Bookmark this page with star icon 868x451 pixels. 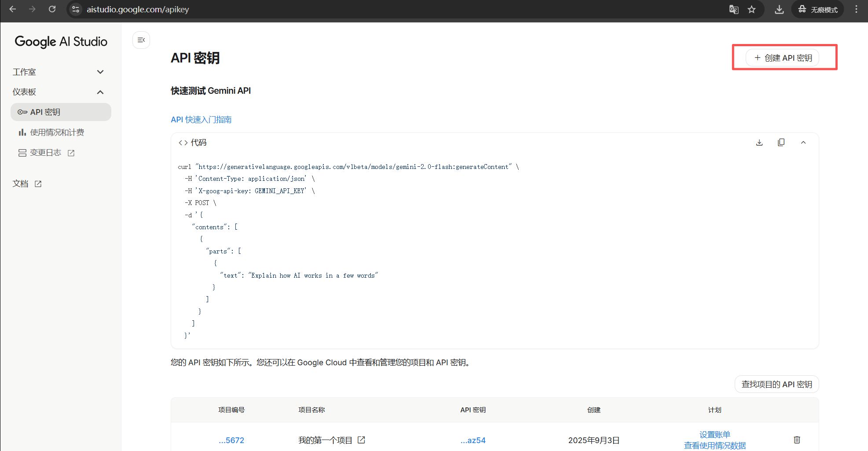tap(752, 9)
